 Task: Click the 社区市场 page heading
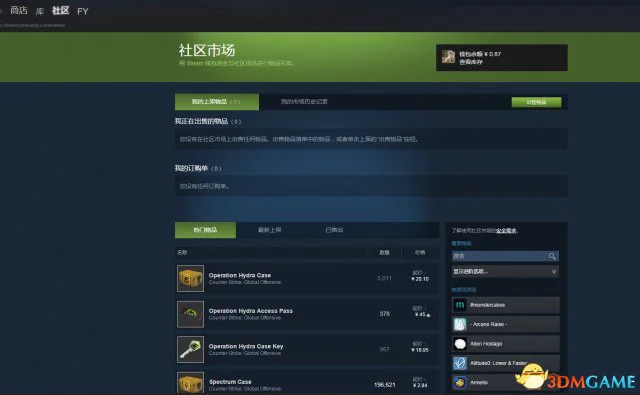click(x=207, y=51)
